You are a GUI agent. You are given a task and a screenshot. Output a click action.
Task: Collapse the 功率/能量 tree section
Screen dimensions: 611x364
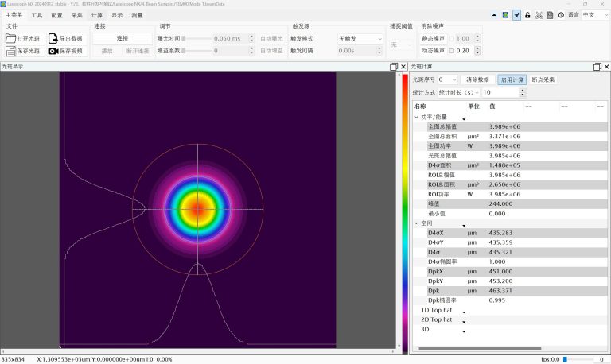point(416,117)
